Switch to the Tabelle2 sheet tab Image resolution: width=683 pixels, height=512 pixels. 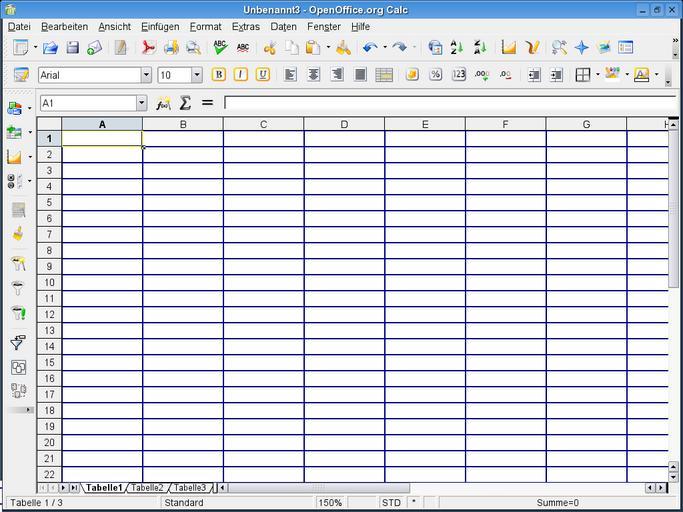(x=147, y=488)
